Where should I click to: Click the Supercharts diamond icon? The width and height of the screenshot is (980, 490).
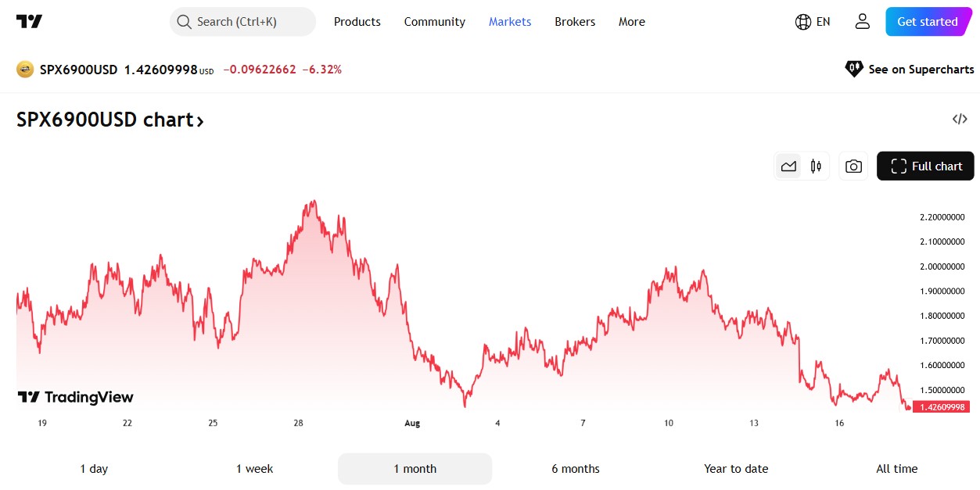853,69
